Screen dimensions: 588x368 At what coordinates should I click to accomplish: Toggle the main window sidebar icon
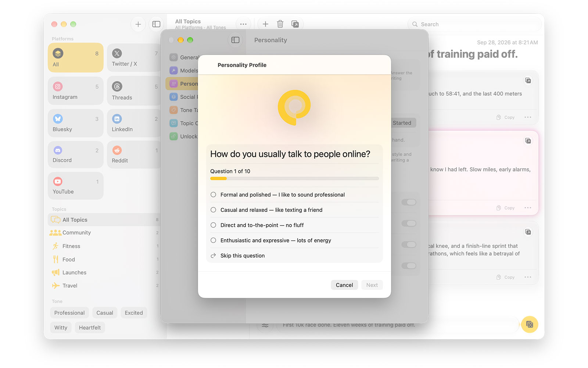click(x=156, y=24)
